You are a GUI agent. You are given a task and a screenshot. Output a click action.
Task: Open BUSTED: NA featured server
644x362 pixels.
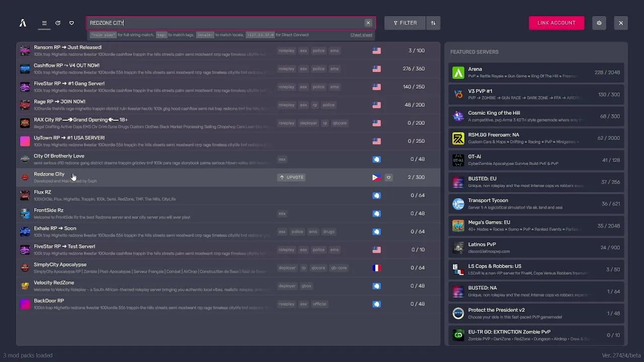tap(536, 291)
